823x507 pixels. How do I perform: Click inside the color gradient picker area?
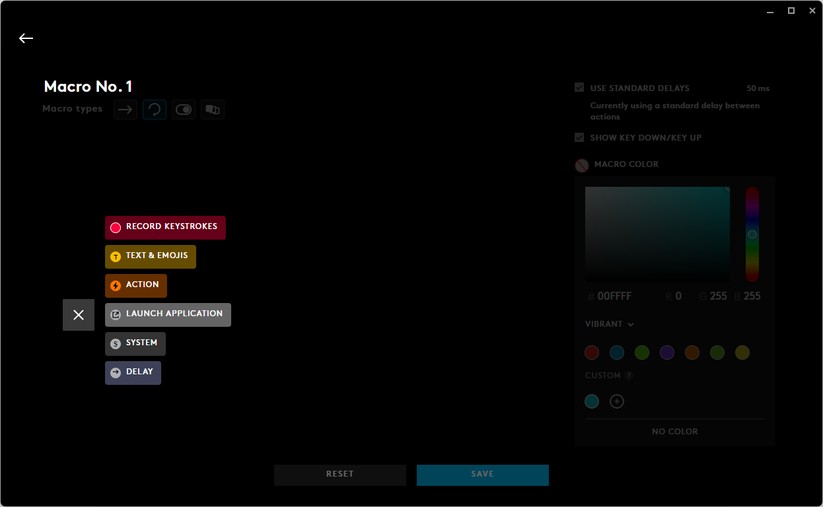pyautogui.click(x=657, y=234)
